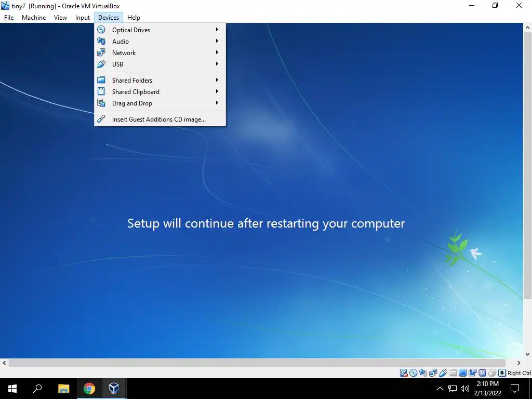The height and width of the screenshot is (399, 532).
Task: Open the File menu
Action: [x=9, y=17]
